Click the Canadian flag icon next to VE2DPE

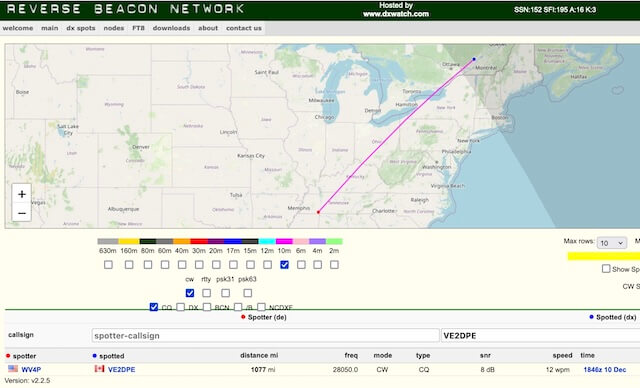point(99,369)
